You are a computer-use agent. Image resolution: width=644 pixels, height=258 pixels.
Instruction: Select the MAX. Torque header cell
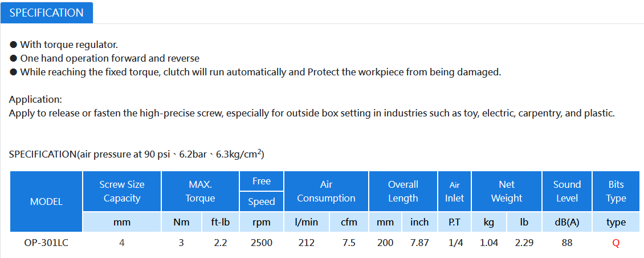point(200,191)
